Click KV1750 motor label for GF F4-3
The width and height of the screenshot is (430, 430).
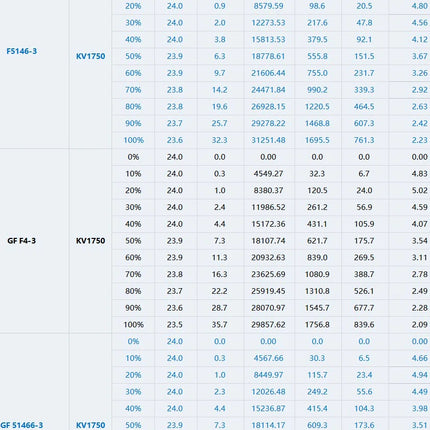(90, 241)
